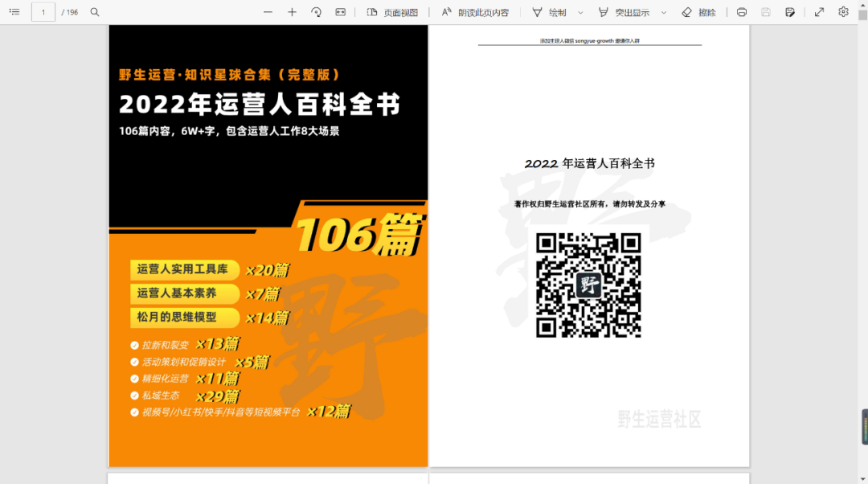Zoom out with the minus icon
Viewport: 868px width, 484px height.
268,12
